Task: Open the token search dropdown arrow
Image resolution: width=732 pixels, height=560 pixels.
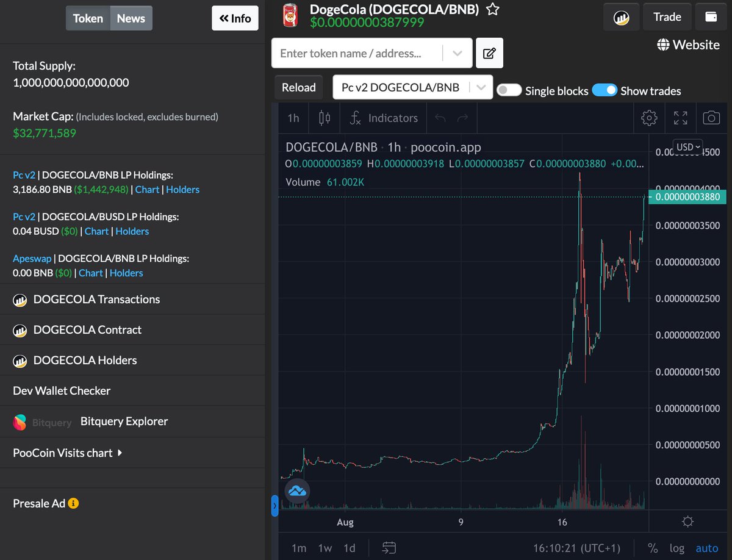Action: [457, 53]
